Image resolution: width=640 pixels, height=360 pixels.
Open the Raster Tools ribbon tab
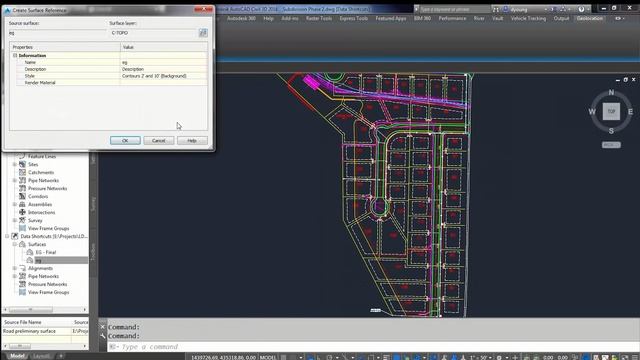point(319,18)
